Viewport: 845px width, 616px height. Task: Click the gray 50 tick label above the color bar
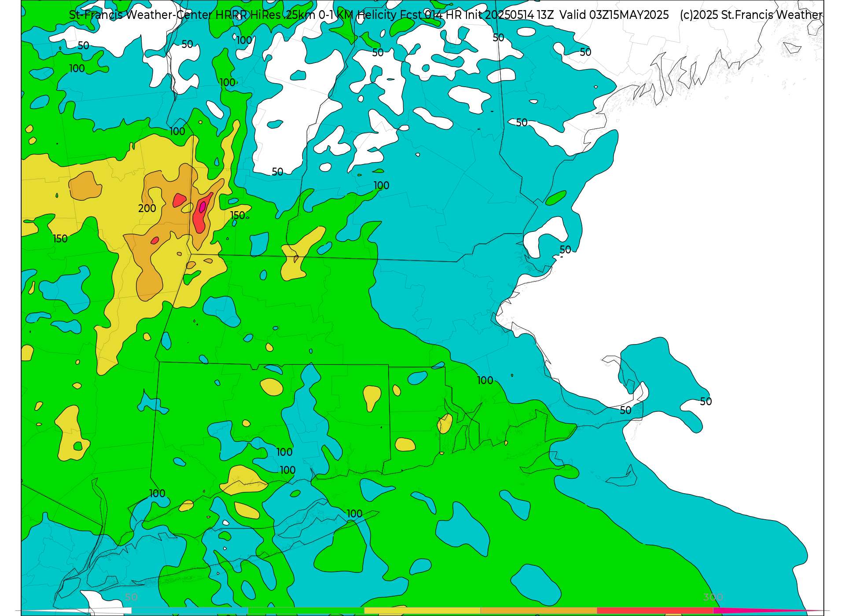131,598
